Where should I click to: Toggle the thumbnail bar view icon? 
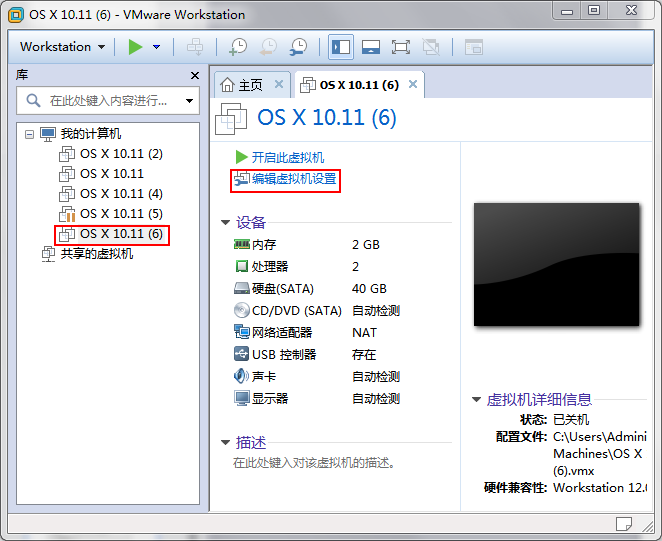[x=371, y=47]
